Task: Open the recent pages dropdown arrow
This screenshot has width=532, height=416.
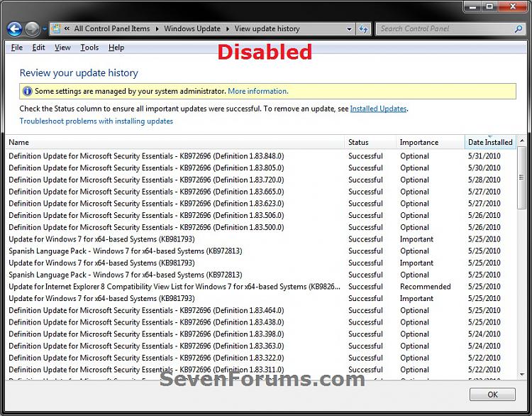Action: click(x=45, y=29)
